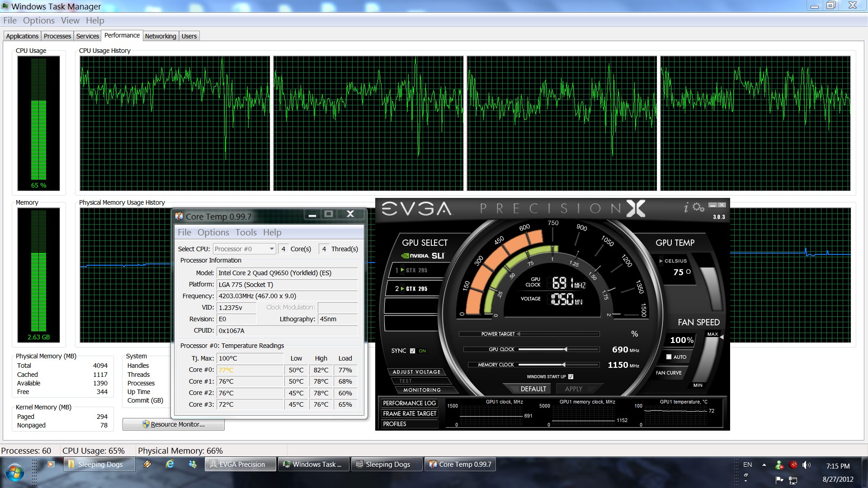The height and width of the screenshot is (488, 868).
Task: Click the Windows Live Messenger quick launch icon
Action: click(x=193, y=464)
